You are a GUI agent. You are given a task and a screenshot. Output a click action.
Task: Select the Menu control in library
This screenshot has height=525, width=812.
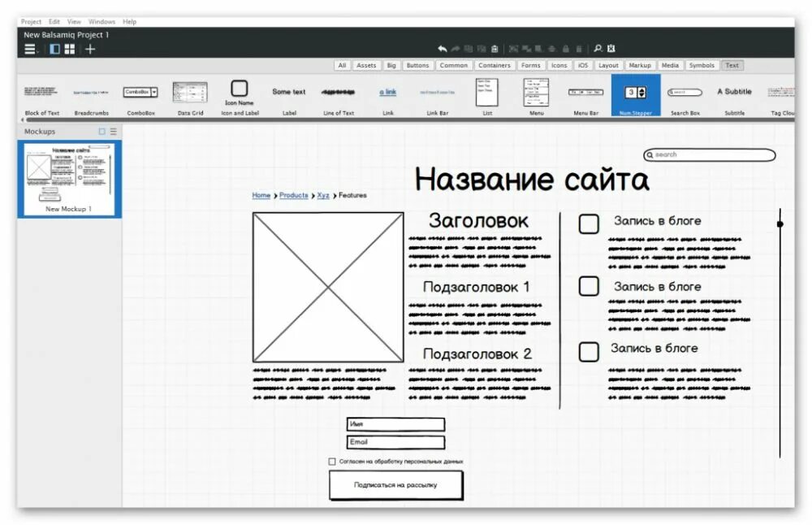click(537, 97)
